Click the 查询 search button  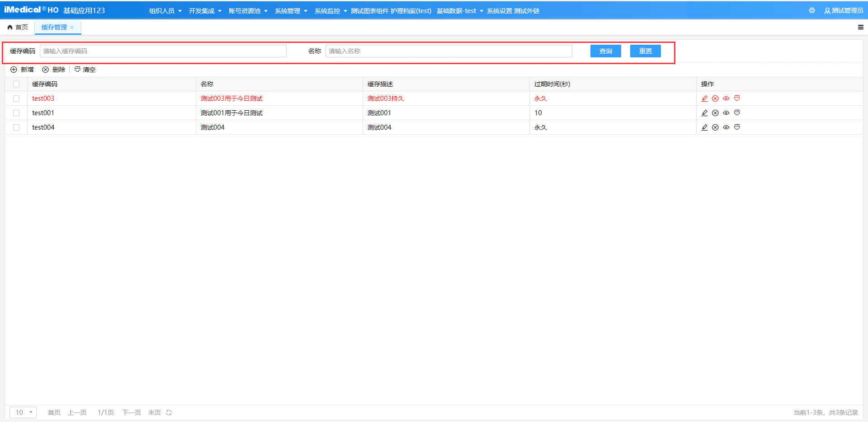pos(605,51)
